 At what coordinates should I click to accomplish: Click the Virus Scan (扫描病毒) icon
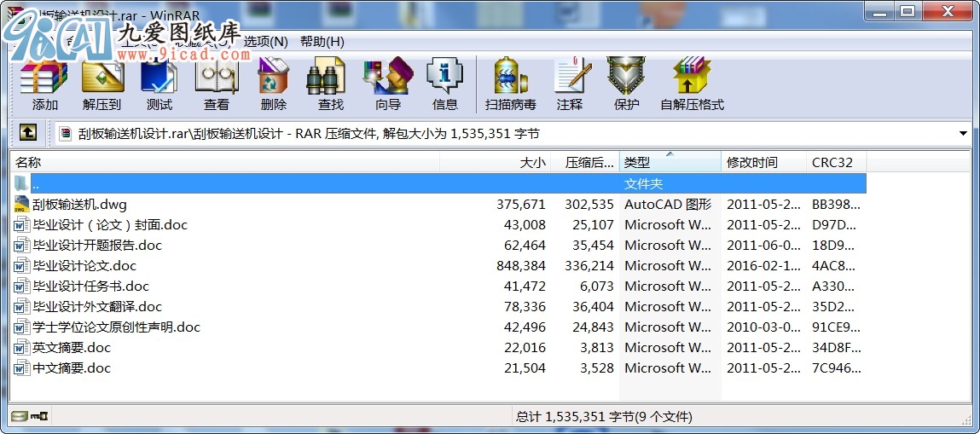(510, 84)
